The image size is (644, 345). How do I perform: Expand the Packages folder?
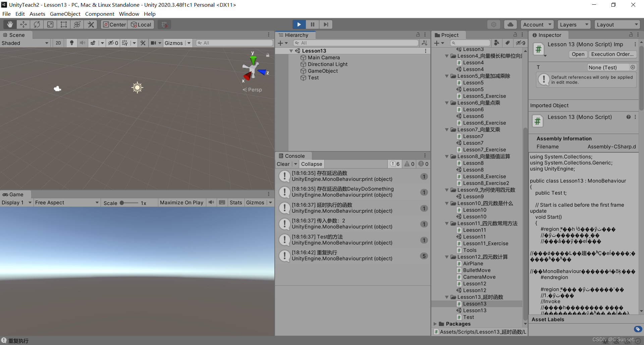(435, 324)
